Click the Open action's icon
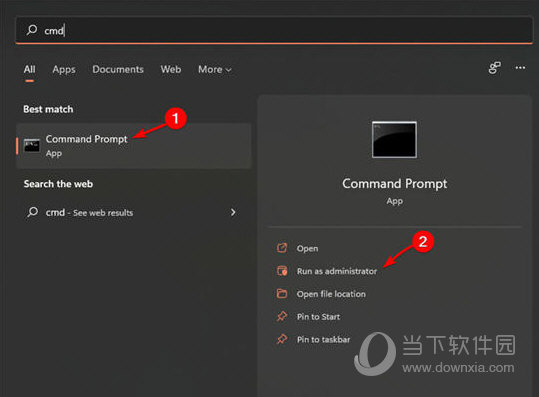This screenshot has height=397, width=539. tap(282, 248)
